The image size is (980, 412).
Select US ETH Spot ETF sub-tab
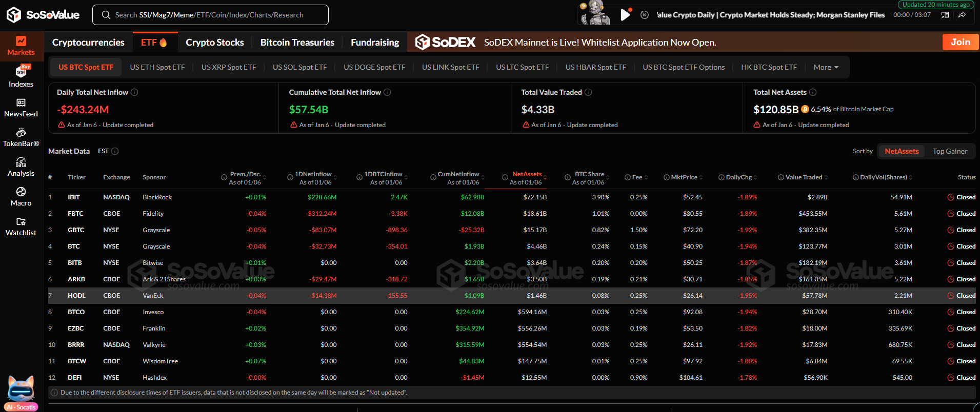tap(157, 67)
